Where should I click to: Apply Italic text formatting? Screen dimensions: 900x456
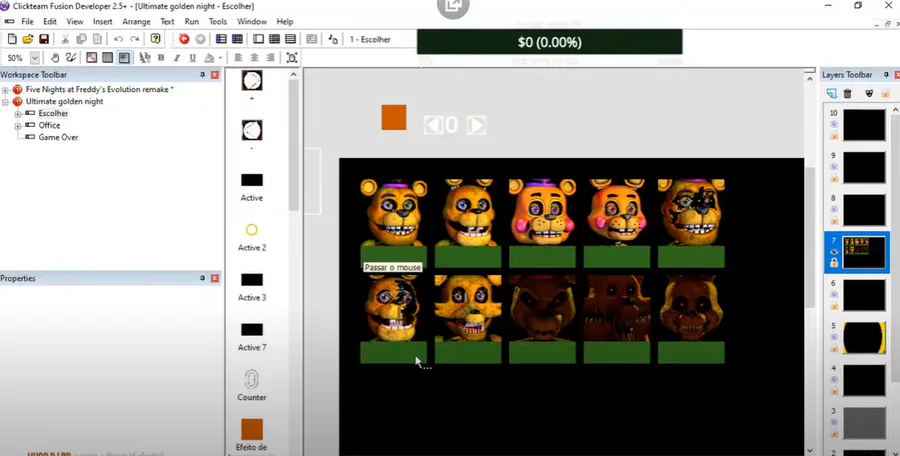177,57
